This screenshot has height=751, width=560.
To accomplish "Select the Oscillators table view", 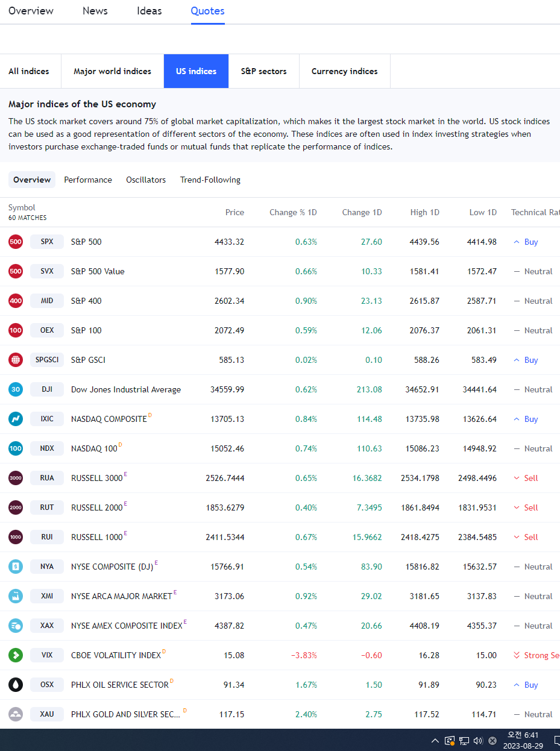I will tap(146, 180).
